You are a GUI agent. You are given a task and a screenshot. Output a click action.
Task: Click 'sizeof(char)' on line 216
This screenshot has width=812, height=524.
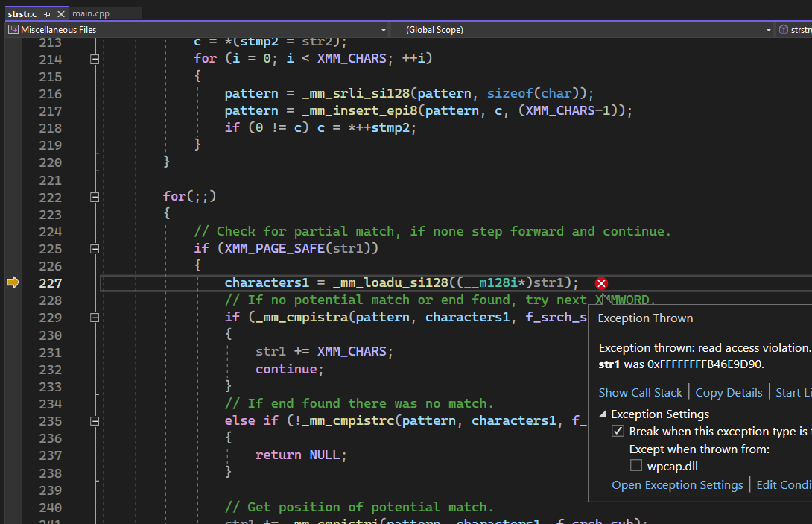click(x=533, y=93)
